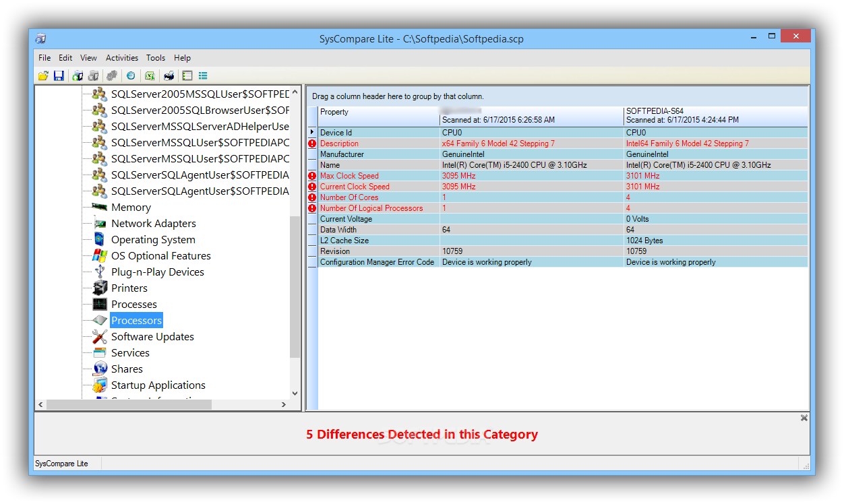Open the Help menu
Screen dimensions: 844x504
click(x=182, y=58)
